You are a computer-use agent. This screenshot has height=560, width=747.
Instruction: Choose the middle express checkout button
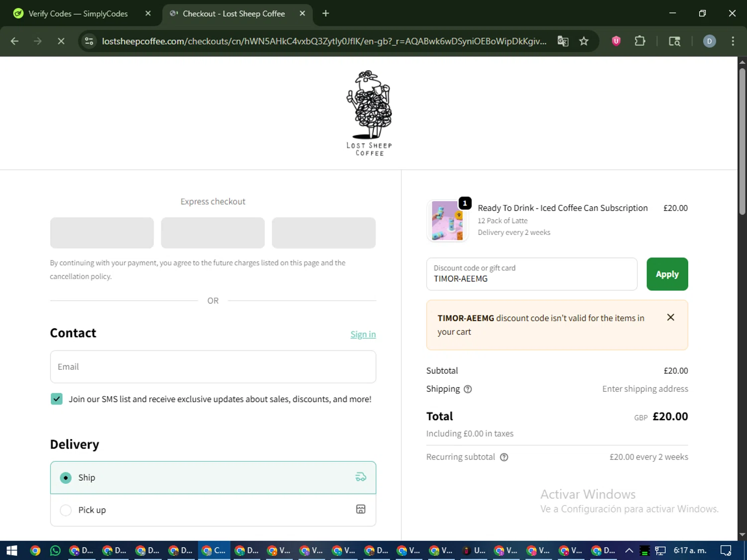pyautogui.click(x=213, y=232)
